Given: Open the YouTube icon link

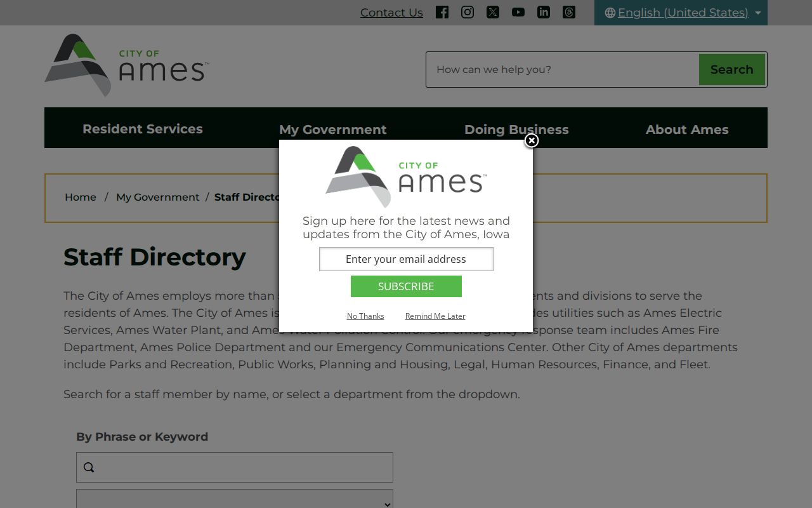Looking at the screenshot, I should (518, 12).
